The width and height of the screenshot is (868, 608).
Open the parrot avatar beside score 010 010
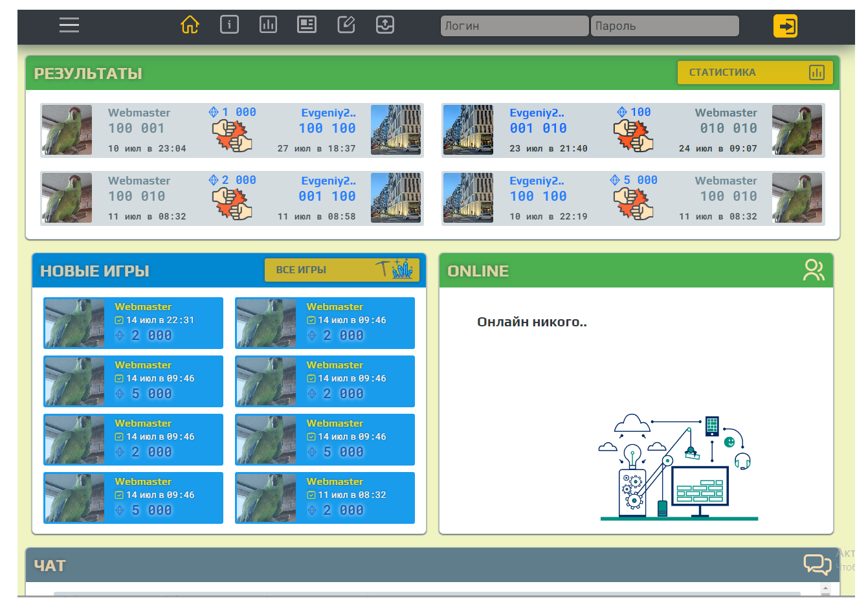(x=797, y=130)
